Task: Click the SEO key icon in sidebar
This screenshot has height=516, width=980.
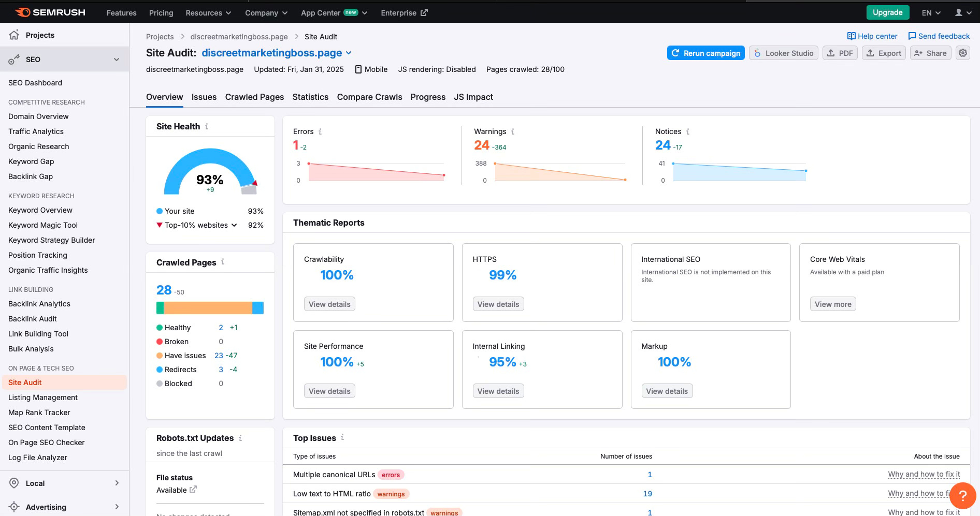Action: 14,60
